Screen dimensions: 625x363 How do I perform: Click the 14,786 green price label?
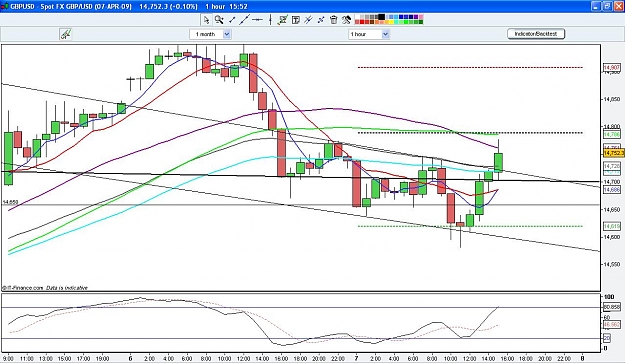click(612, 135)
